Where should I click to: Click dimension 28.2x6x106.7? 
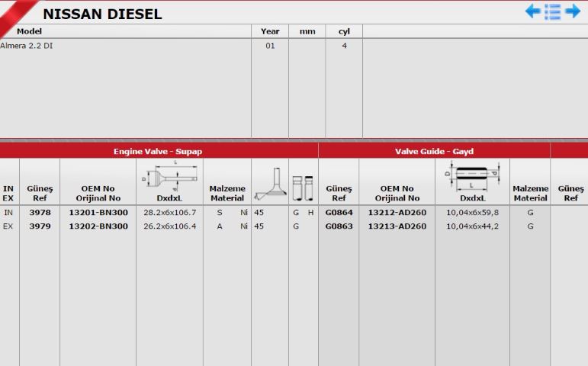[x=170, y=212]
